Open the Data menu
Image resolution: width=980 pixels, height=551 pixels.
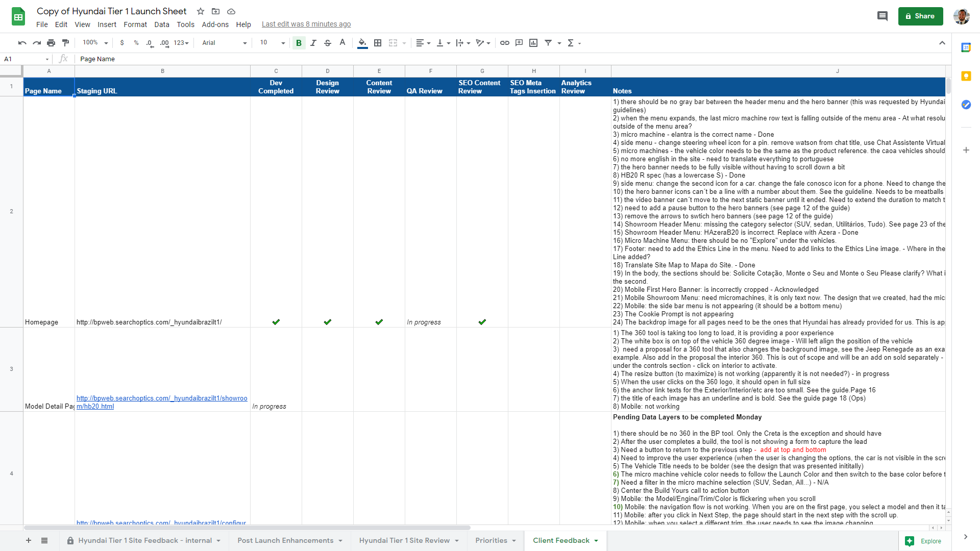click(162, 24)
